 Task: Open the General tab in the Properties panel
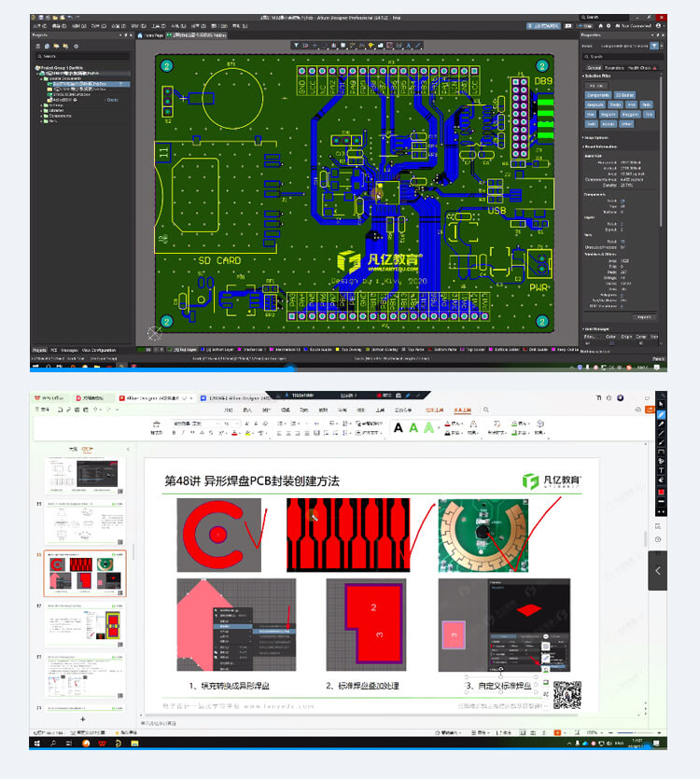[594, 67]
